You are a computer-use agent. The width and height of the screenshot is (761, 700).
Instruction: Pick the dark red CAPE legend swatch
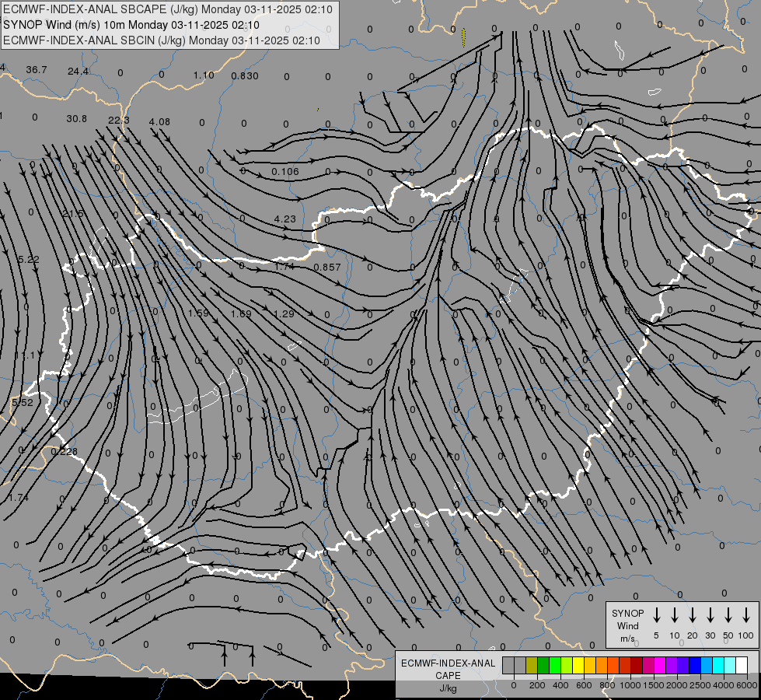point(637,665)
